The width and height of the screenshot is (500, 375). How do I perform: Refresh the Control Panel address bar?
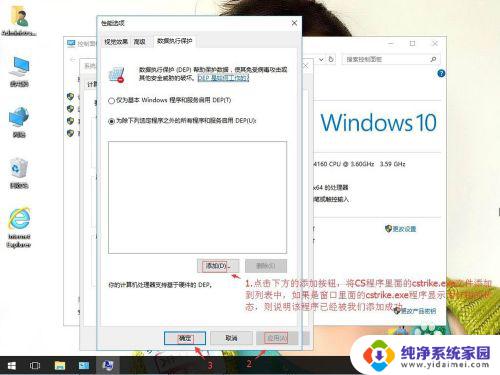331,59
